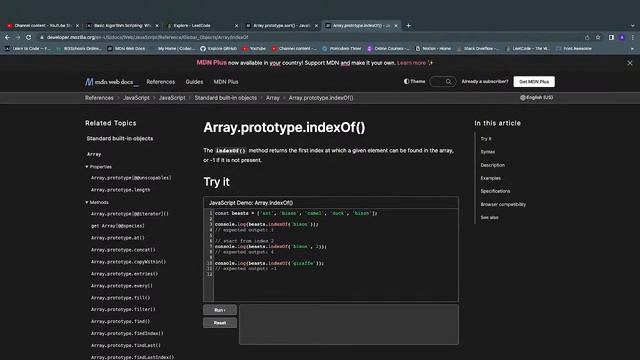The height and width of the screenshot is (360, 640).
Task: Open Array.prototype.concat() sidebar link
Action: [x=123, y=250]
